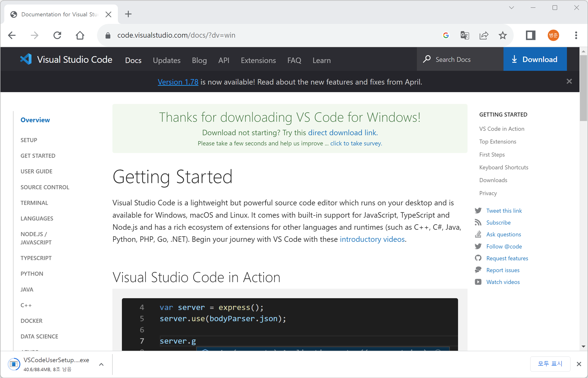Click the Google icon in address bar

(x=446, y=35)
